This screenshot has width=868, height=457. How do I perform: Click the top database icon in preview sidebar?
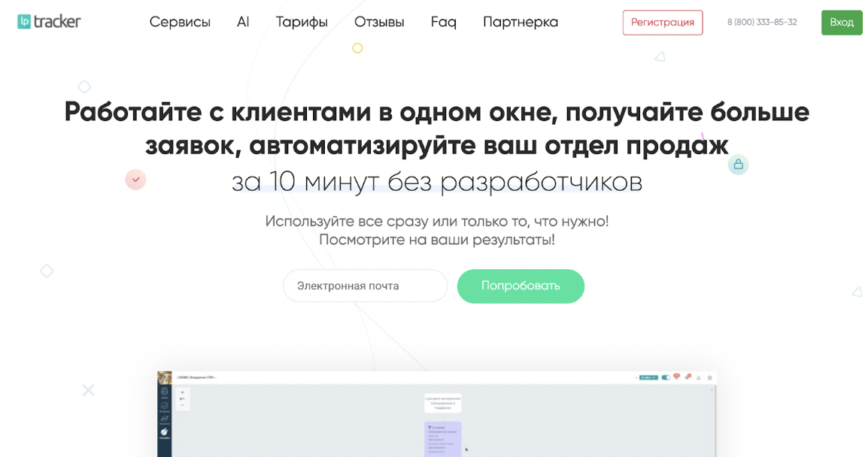(x=165, y=392)
